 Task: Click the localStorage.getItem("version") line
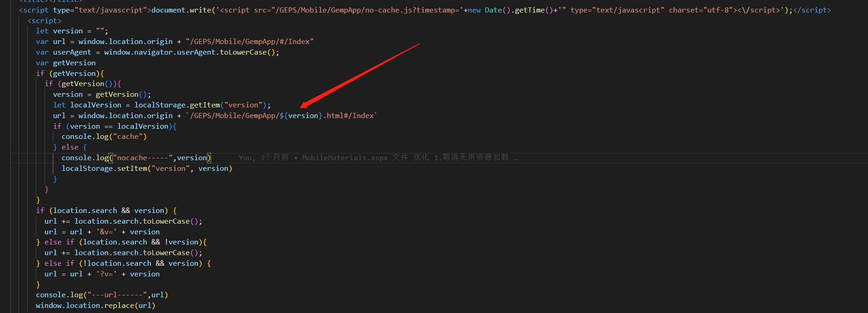pos(162,105)
